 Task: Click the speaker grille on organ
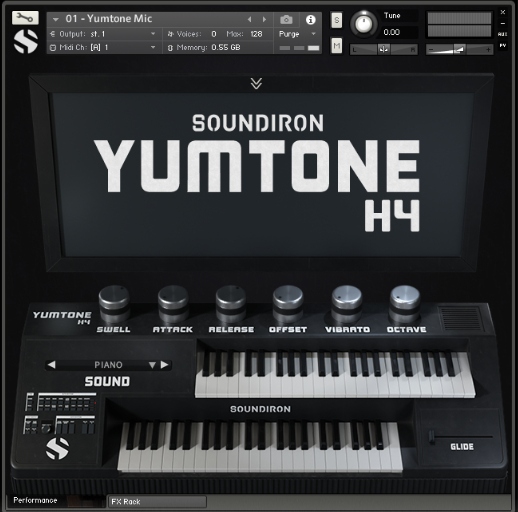pos(462,318)
